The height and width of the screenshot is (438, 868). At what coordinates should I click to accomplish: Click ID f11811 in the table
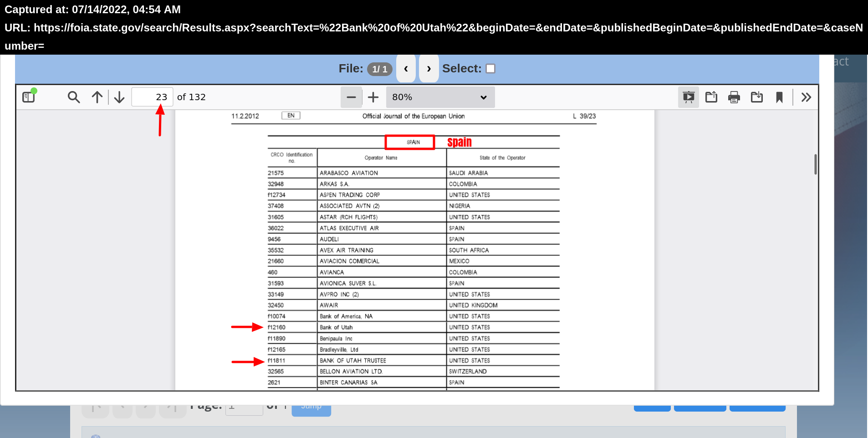coord(276,361)
